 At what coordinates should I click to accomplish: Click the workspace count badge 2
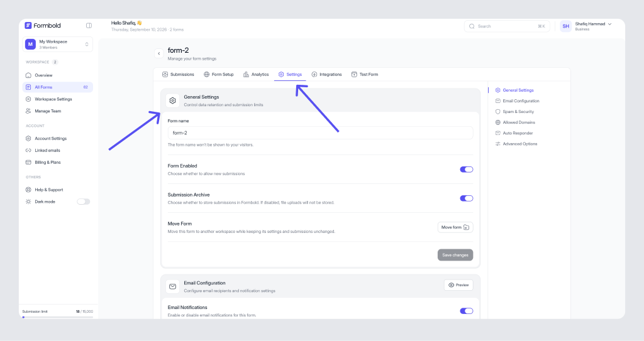(55, 62)
